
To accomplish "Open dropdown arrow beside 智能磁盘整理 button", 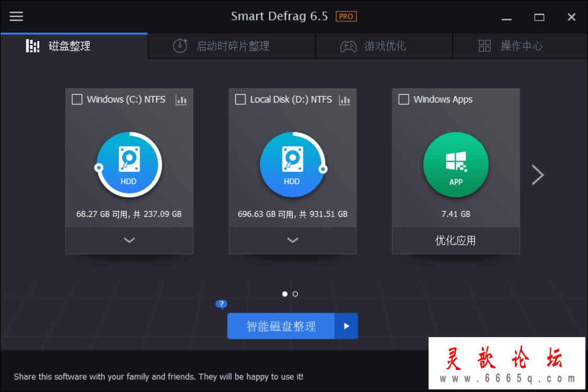I will [346, 326].
